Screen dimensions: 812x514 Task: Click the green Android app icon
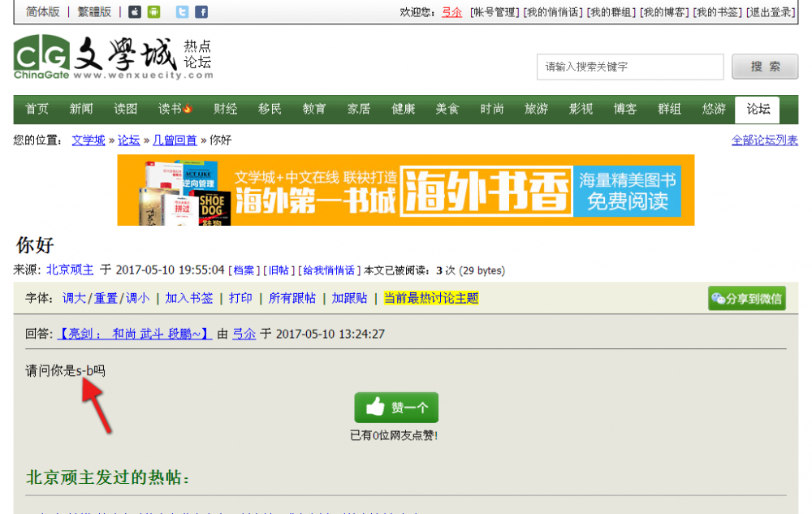[153, 11]
